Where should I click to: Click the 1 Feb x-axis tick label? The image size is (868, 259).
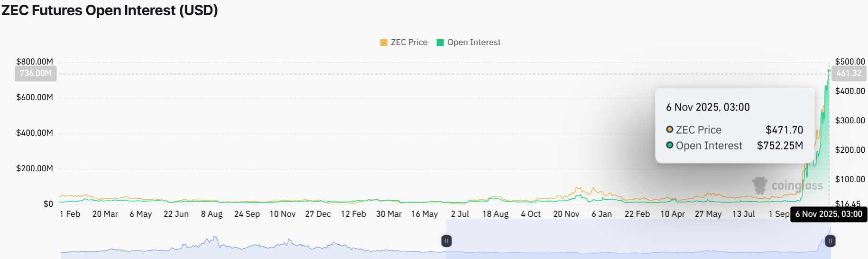point(70,214)
